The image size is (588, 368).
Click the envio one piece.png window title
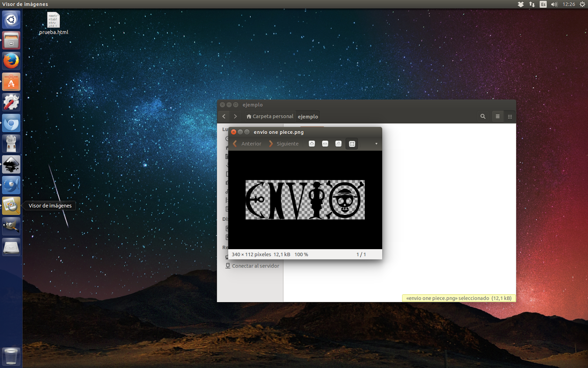(279, 132)
